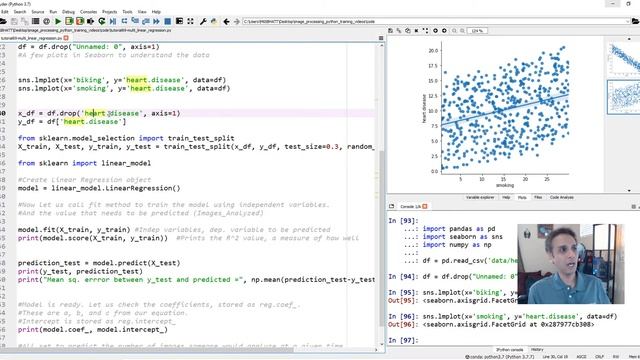The height and width of the screenshot is (360, 640).
Task: Browse console tabs icon
Action: [391, 207]
